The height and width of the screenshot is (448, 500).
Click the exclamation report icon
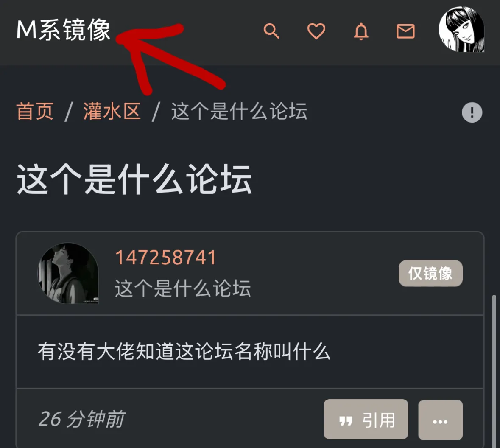(472, 112)
